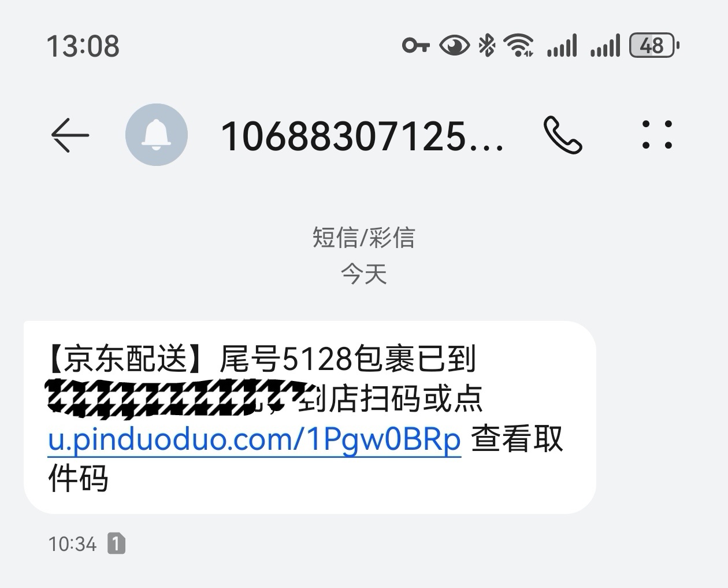728x588 pixels.
Task: Tap the battery indicator showing 48
Action: click(654, 46)
